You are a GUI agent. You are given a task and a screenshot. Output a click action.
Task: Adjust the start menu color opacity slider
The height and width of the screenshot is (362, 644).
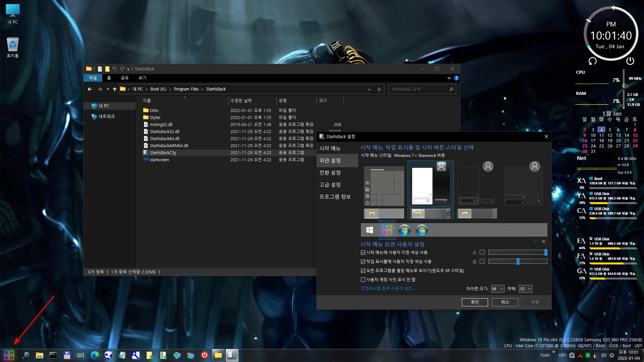pyautogui.click(x=518, y=252)
